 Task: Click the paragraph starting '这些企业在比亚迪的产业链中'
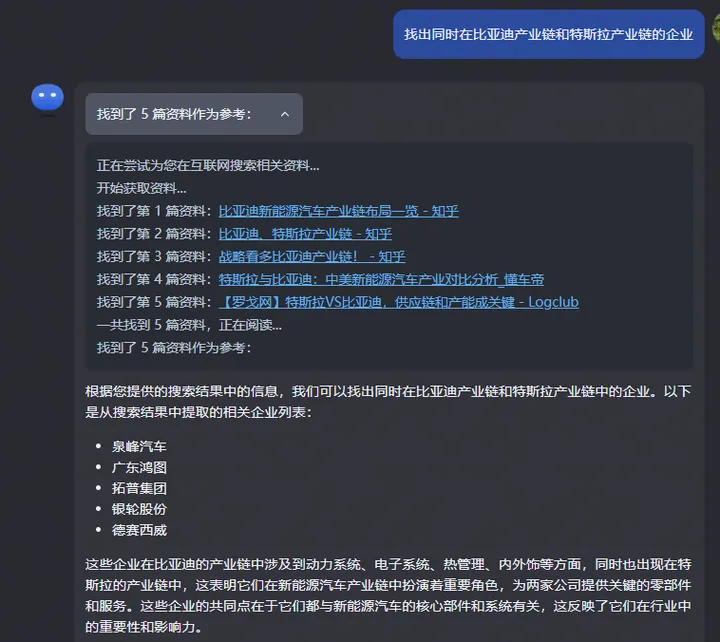388,596
